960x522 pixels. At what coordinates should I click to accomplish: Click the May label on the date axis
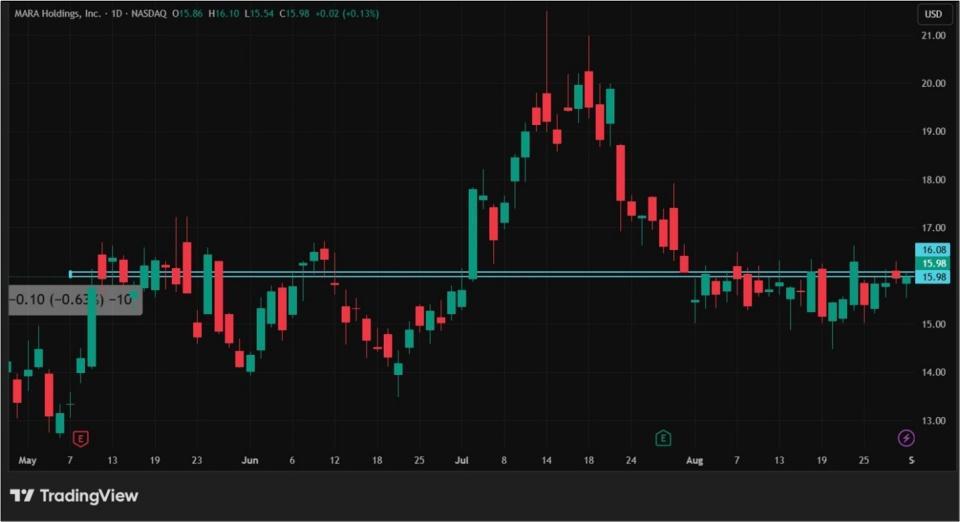[x=27, y=461]
